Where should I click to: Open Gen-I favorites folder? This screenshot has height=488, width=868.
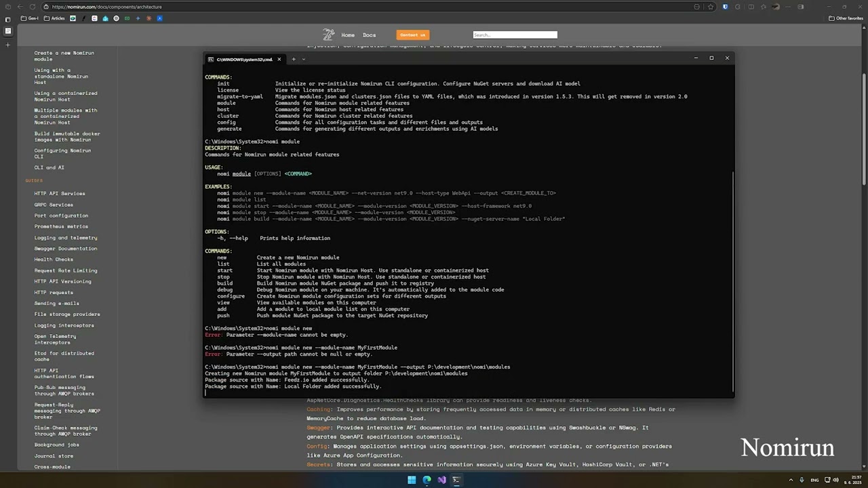tap(30, 18)
